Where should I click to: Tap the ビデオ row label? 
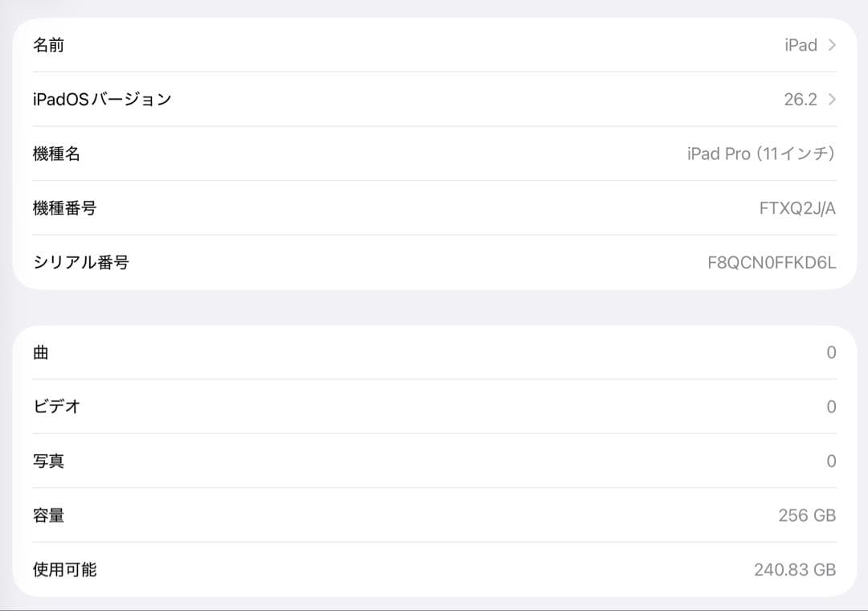[56, 407]
